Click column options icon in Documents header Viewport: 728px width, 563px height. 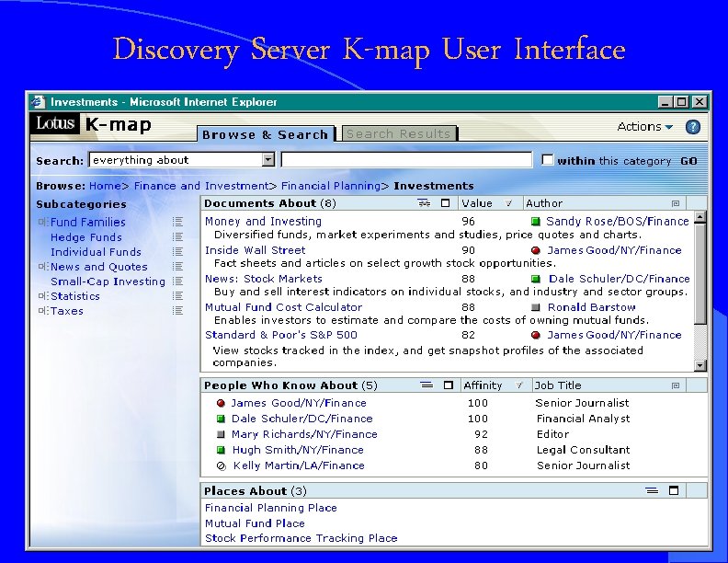tap(676, 203)
